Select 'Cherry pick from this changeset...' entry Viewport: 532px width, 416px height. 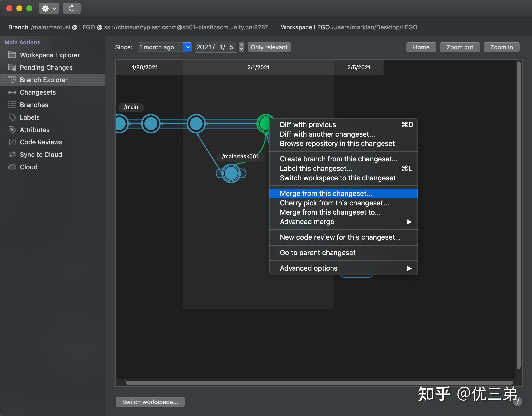(x=334, y=203)
